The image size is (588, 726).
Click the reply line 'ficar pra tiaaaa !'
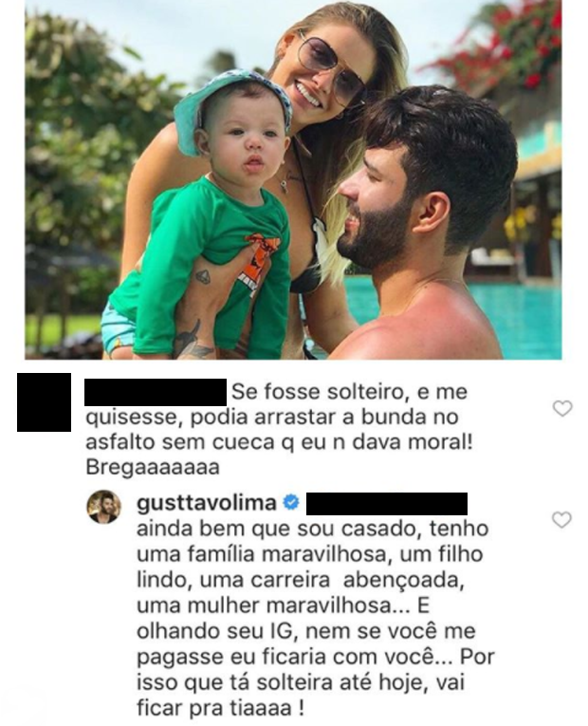(x=220, y=708)
